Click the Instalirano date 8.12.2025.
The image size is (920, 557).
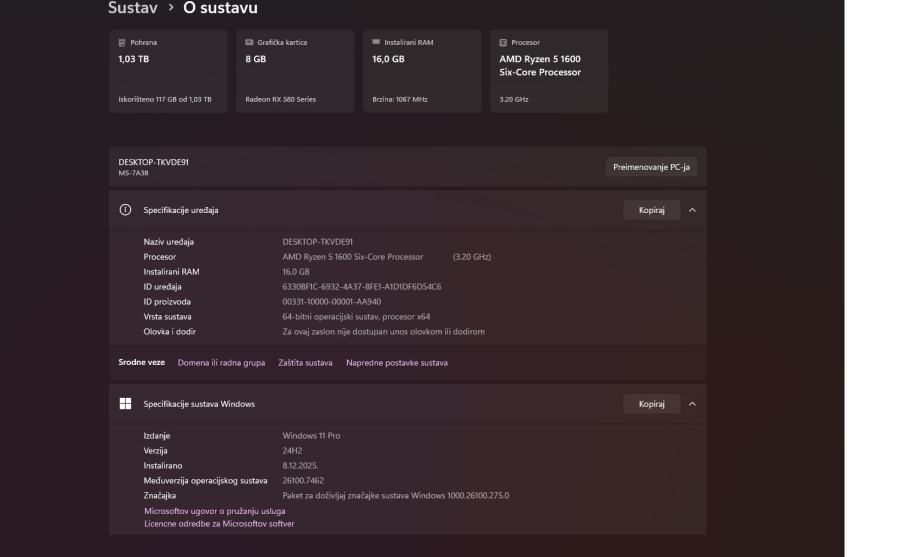300,465
